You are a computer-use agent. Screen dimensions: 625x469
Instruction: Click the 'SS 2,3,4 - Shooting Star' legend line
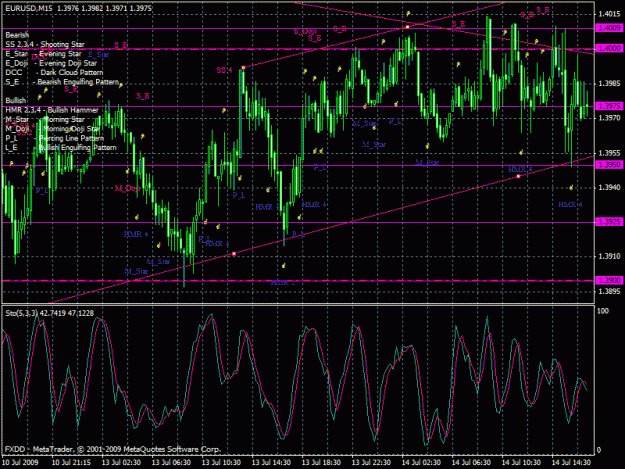tap(45, 44)
